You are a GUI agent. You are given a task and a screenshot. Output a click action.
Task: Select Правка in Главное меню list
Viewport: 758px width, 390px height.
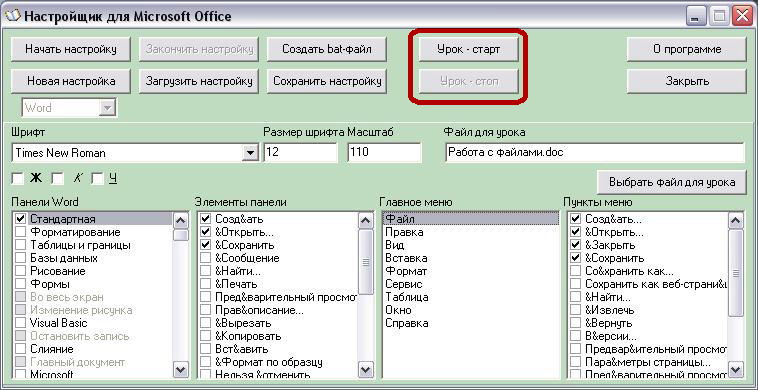point(470,232)
